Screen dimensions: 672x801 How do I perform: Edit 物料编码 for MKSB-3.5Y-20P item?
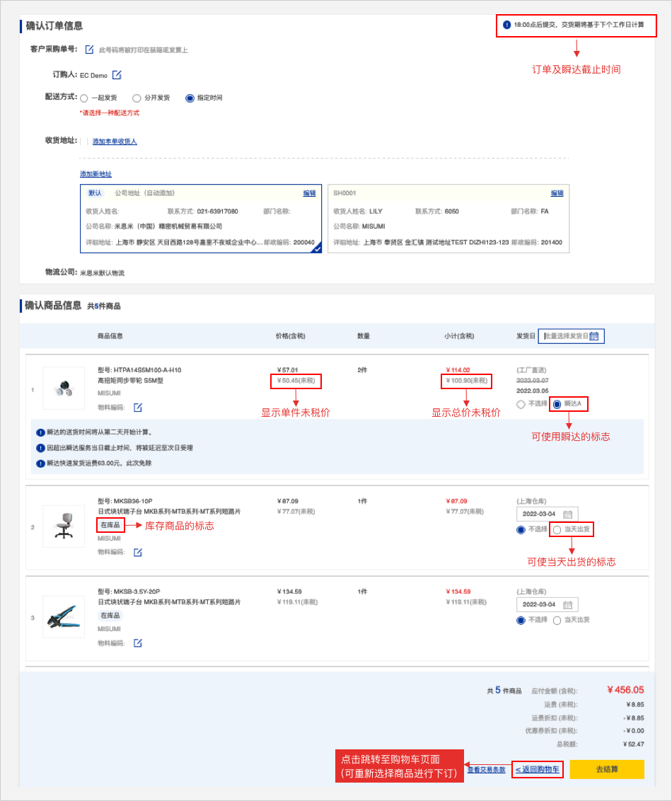pyautogui.click(x=138, y=642)
